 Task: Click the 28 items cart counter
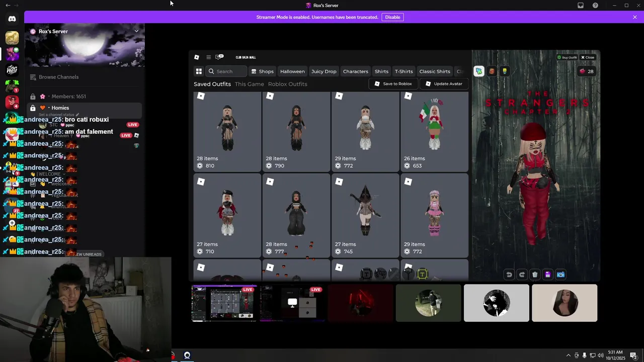tap(587, 71)
